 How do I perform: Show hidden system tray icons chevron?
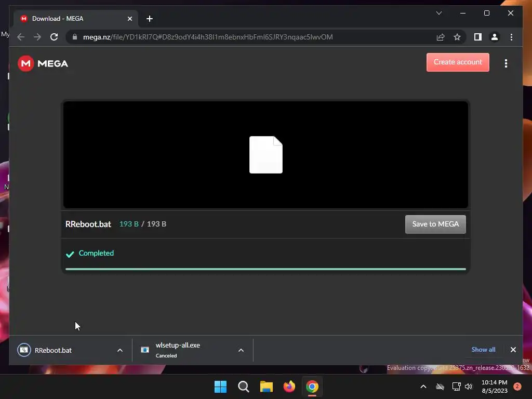(423, 387)
